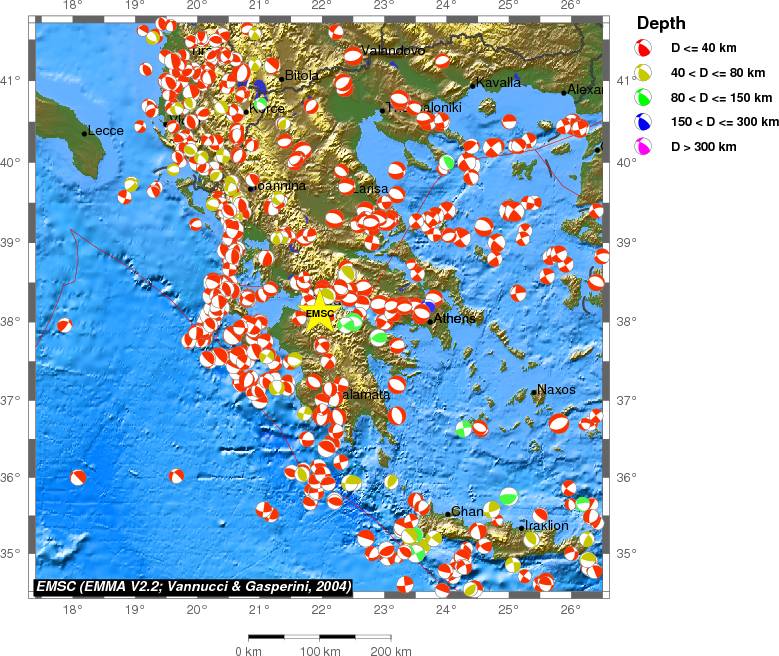
Task: Click the green beachball north of Iraklion
Action: pos(508,496)
